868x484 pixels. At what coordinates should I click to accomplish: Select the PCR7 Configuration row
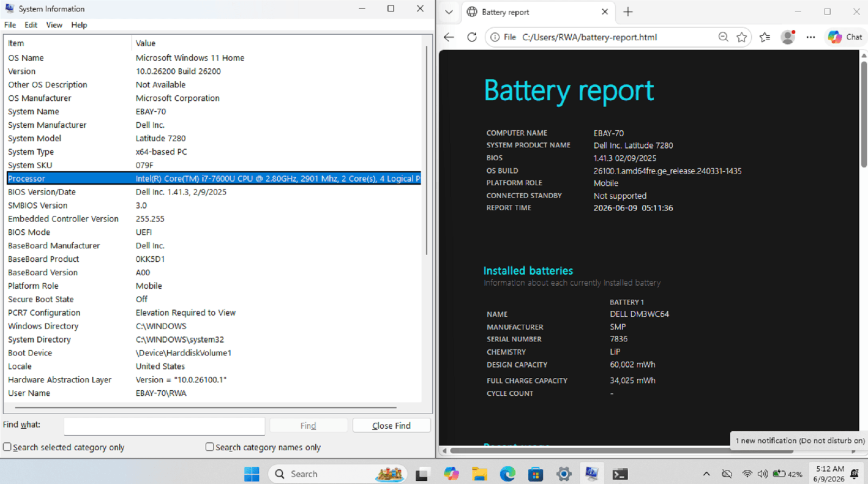coord(214,313)
